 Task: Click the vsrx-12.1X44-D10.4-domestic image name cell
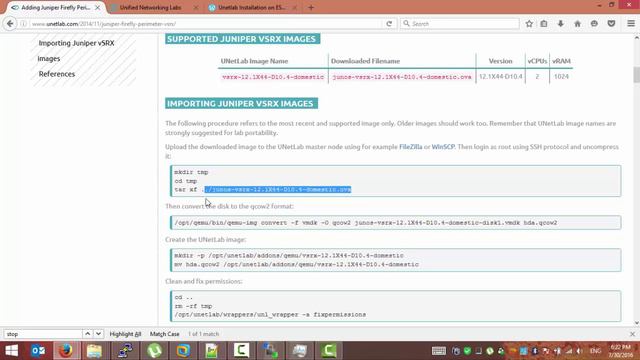tap(273, 77)
